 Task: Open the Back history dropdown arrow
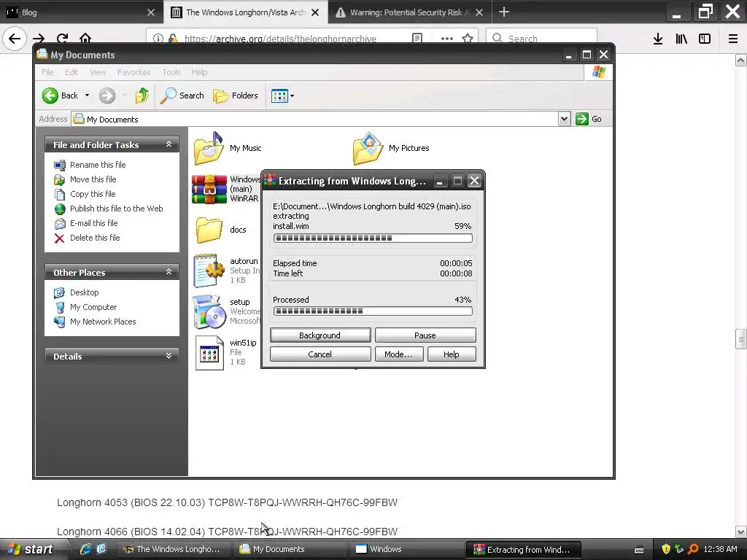click(88, 96)
